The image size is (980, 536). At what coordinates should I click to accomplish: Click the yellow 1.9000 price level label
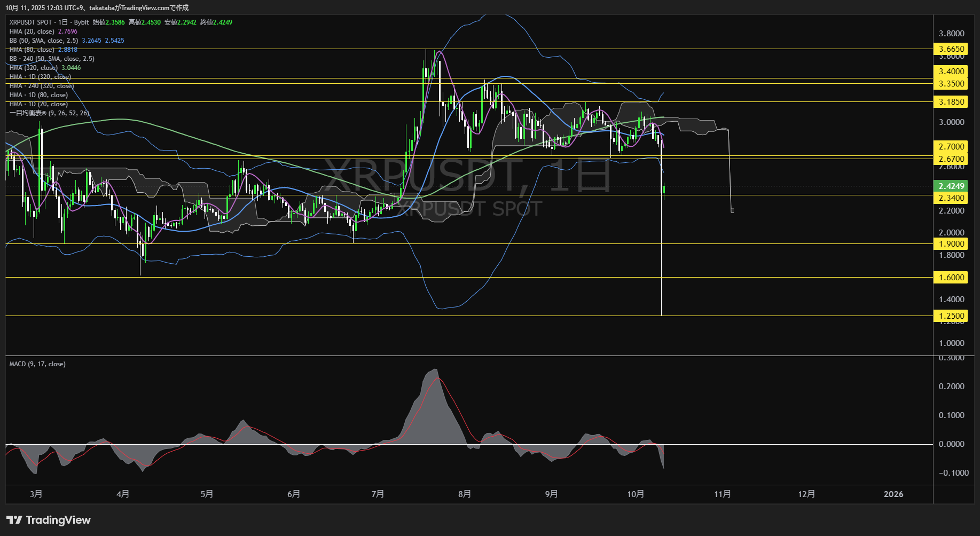pyautogui.click(x=951, y=244)
